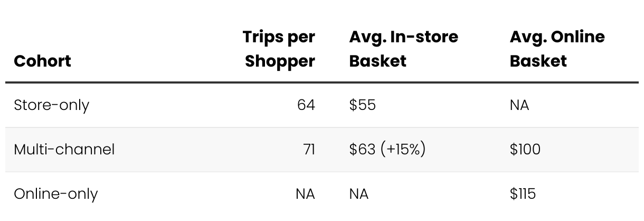Select the Store-only row label
This screenshot has width=644, height=221.
click(51, 105)
